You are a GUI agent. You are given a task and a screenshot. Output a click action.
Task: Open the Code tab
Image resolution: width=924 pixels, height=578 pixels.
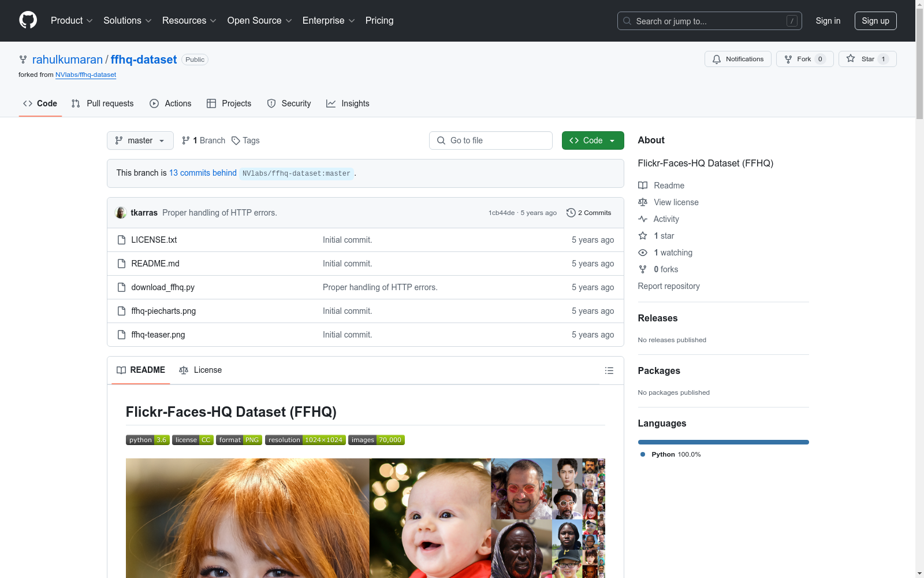40,103
